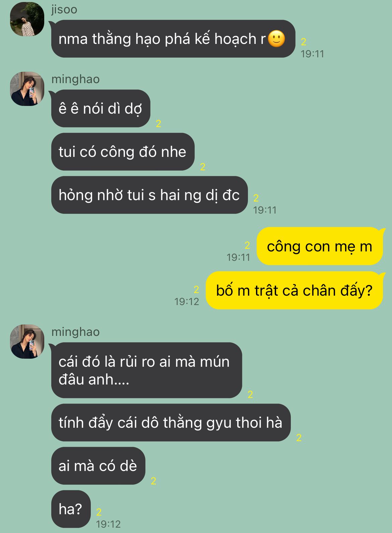Select the 'tui có công đó nhe' bubble
Screen dimensions: 392x533
point(123,152)
